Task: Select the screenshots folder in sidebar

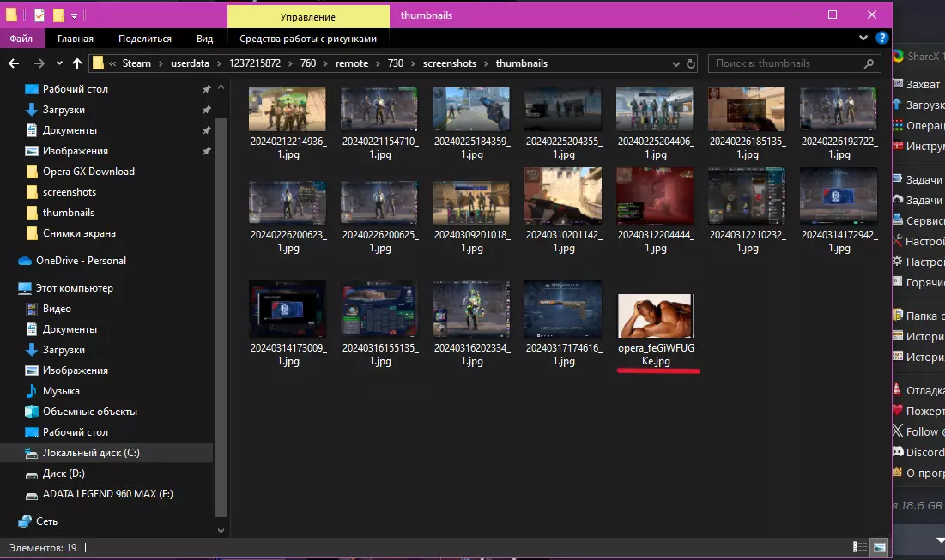Action: (70, 192)
